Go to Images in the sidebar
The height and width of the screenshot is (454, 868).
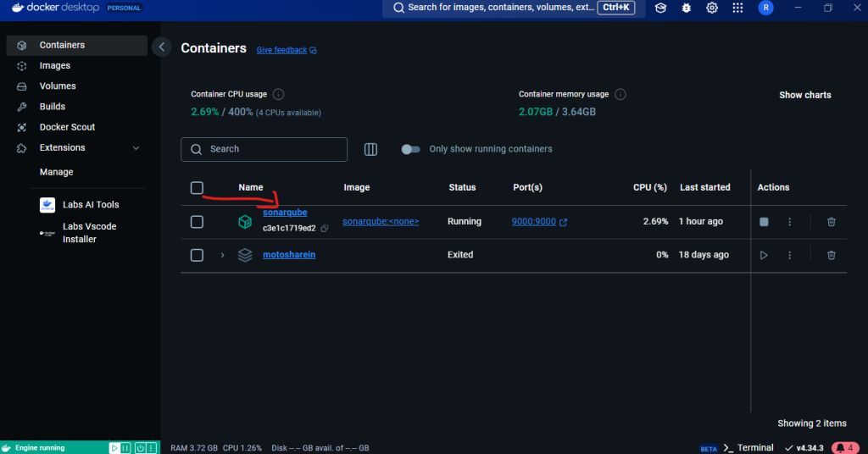[54, 66]
